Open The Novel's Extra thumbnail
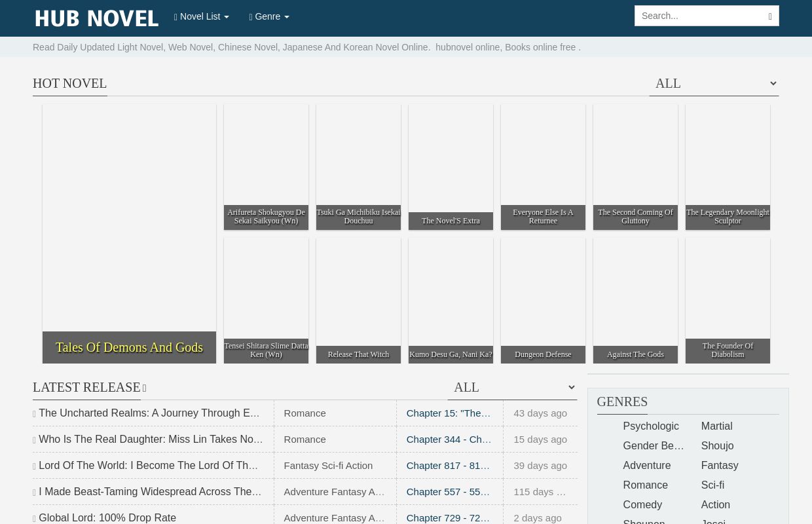 point(451,167)
